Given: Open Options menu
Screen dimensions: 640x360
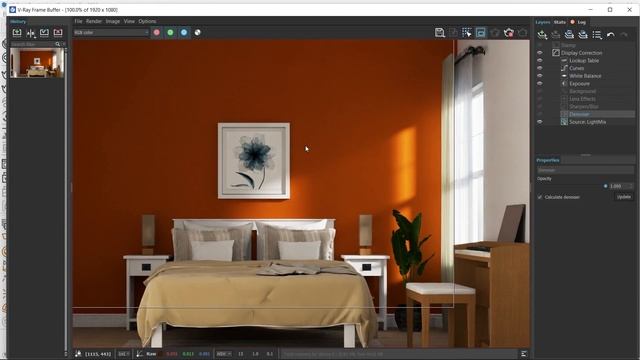Looking at the screenshot, I should 147,21.
